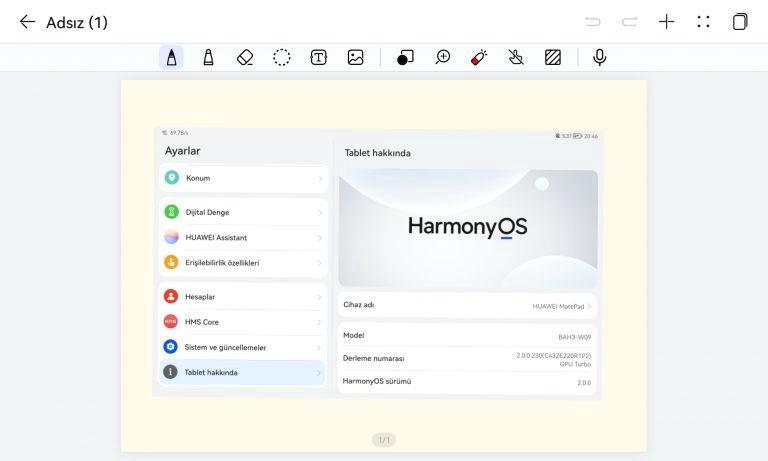Click the Ayarlar heading
Screen dimensions: 768x461
point(182,151)
